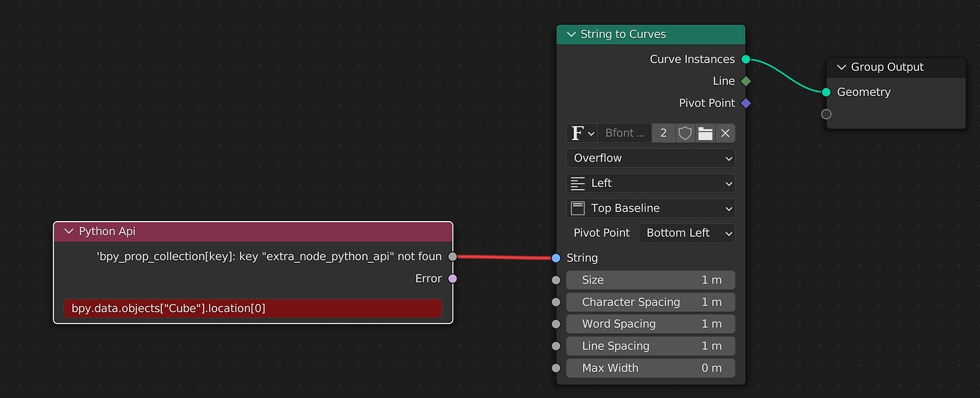Click the Line output socket
980x398 pixels.
(x=746, y=81)
